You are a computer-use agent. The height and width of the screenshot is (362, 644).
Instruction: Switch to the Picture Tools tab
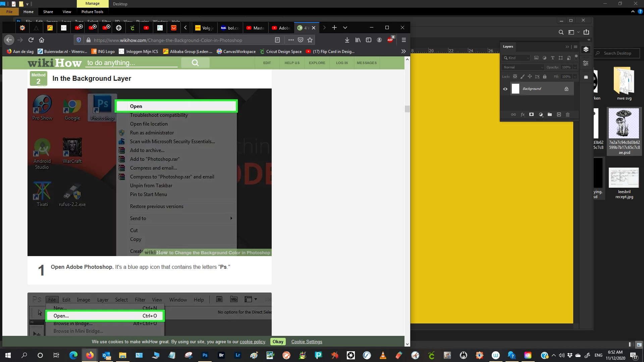click(92, 12)
